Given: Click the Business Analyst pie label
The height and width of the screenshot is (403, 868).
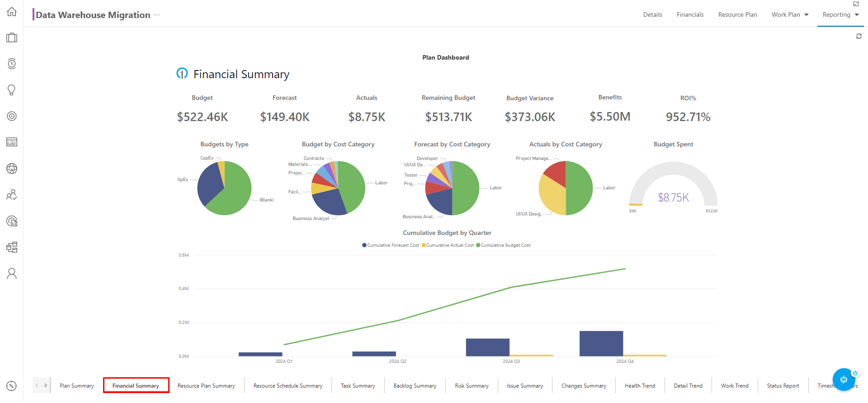Looking at the screenshot, I should tap(311, 218).
